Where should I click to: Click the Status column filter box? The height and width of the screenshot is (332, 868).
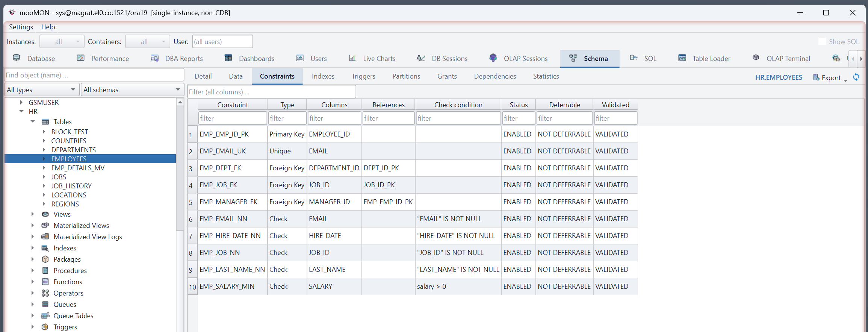519,118
